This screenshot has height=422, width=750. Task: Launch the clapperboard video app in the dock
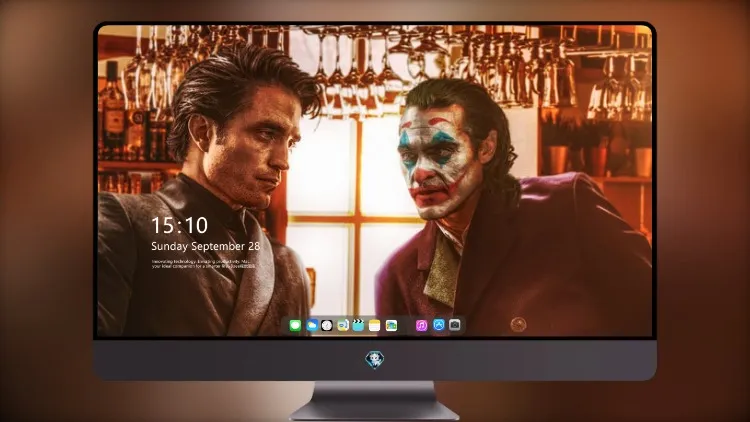(x=358, y=325)
